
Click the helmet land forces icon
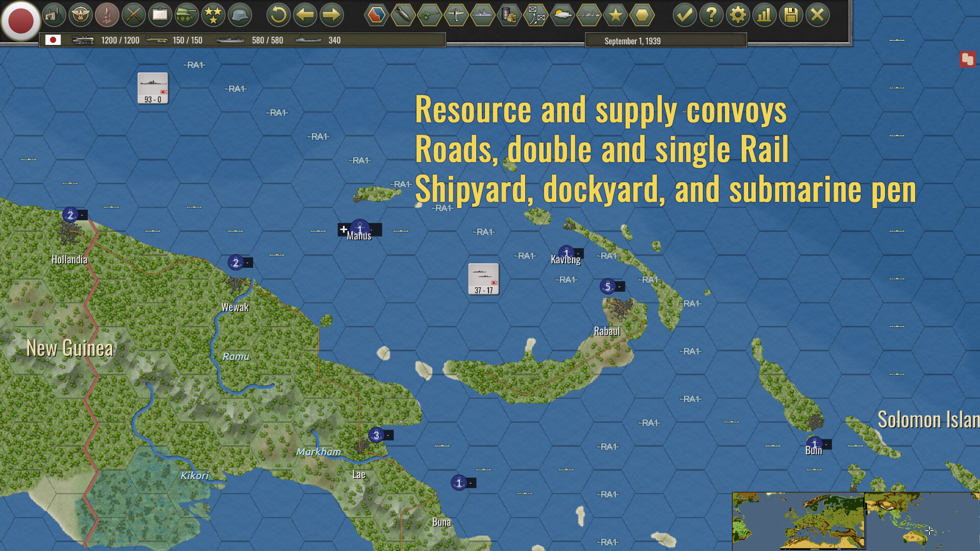(240, 15)
